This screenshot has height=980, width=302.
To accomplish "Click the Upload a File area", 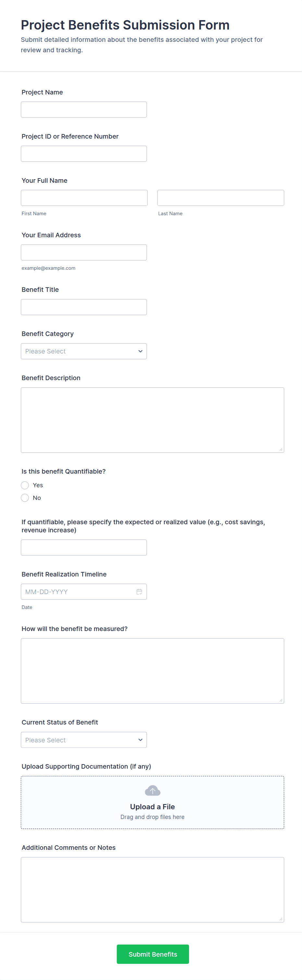I will [x=153, y=807].
